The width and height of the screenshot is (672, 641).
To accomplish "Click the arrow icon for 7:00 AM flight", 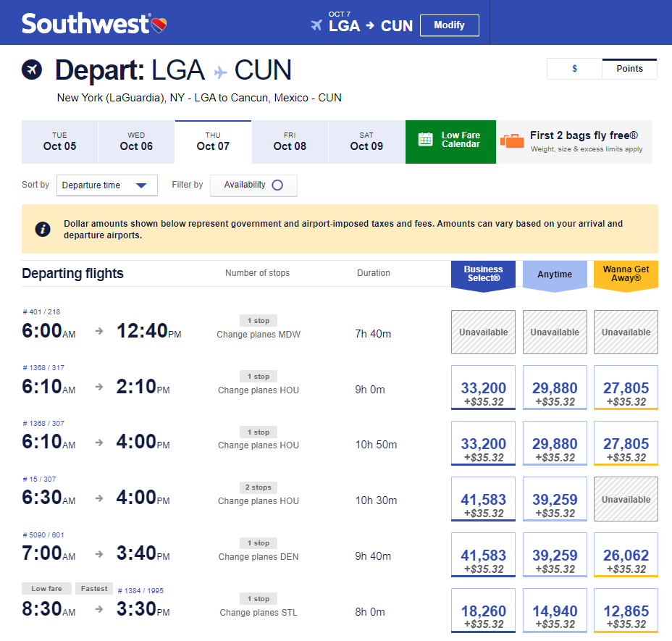I will 99,553.
